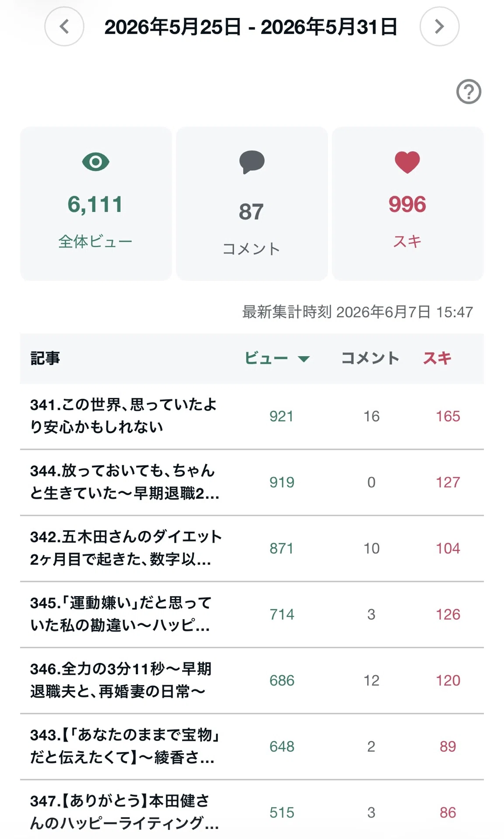Sort by the ビュー column header label
Viewport: 504px width, 839px height.
tap(266, 358)
